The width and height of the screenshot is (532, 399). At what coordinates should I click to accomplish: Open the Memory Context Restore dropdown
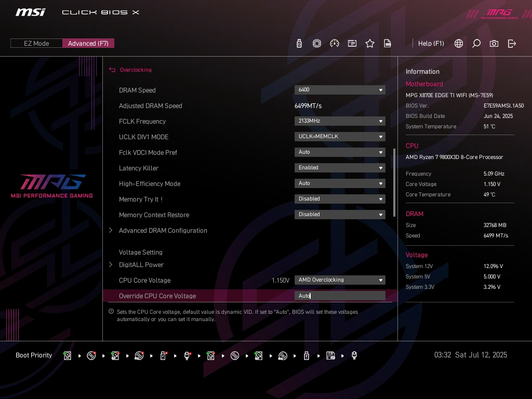tap(340, 215)
